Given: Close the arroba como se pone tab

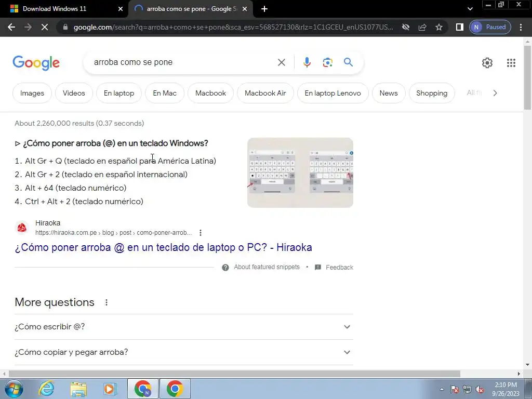Looking at the screenshot, I should (245, 9).
